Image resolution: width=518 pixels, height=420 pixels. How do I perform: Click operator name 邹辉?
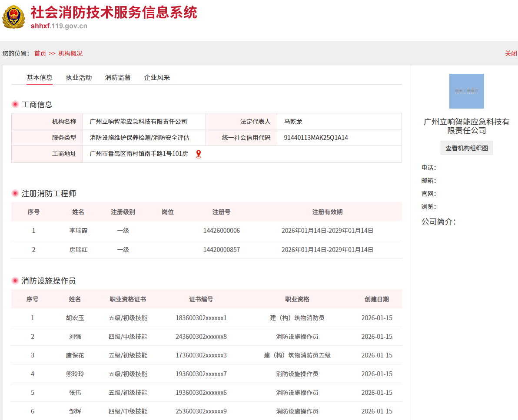pos(75,411)
